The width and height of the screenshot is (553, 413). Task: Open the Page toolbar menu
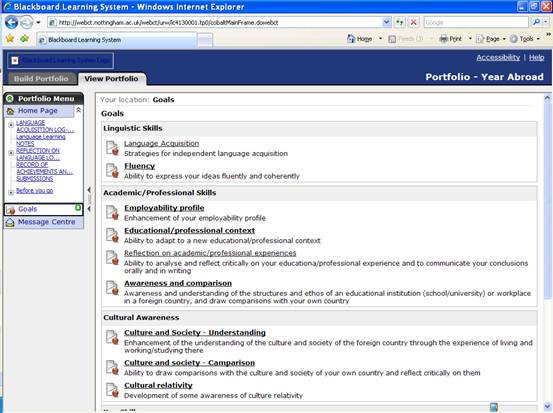click(x=491, y=39)
